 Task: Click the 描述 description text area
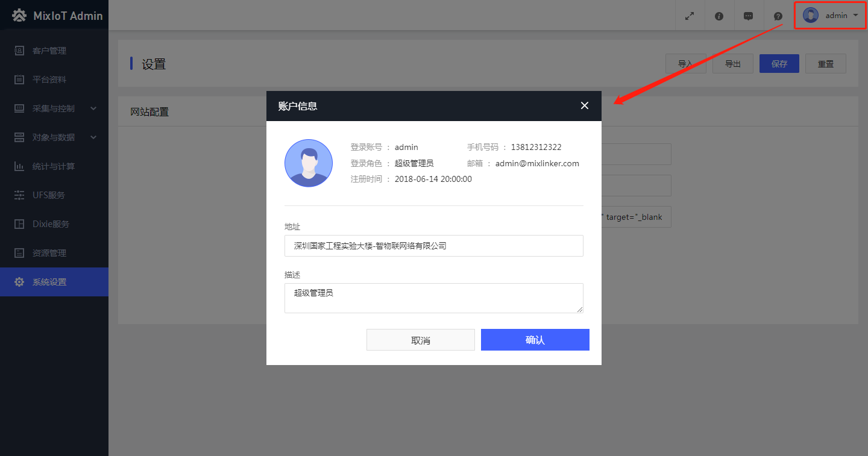(x=433, y=298)
